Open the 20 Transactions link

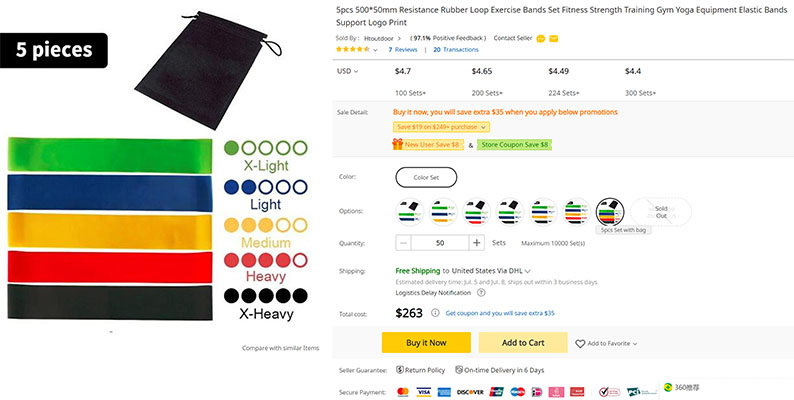(455, 49)
